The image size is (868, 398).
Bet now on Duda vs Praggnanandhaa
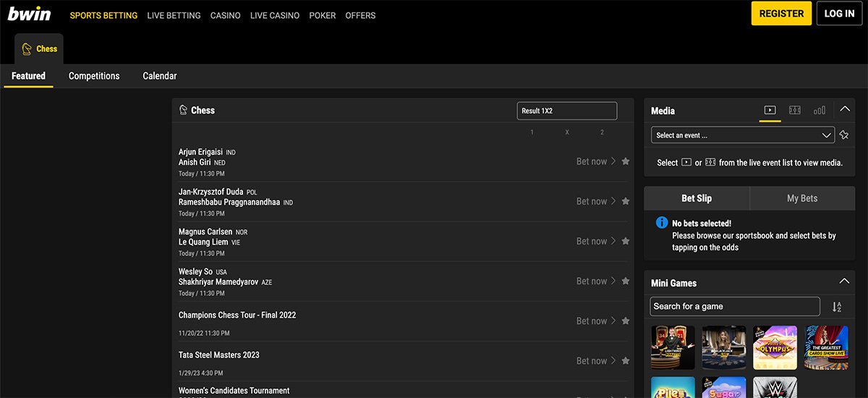tap(596, 201)
